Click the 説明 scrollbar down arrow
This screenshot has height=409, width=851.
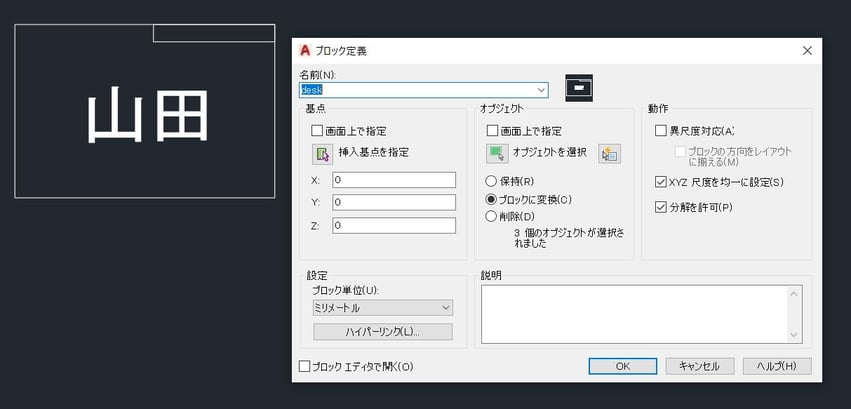795,335
